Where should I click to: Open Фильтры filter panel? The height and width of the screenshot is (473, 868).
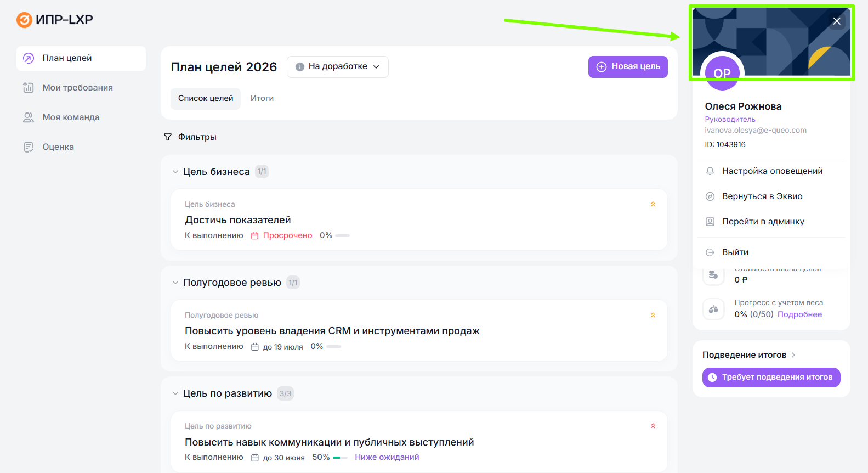point(190,137)
